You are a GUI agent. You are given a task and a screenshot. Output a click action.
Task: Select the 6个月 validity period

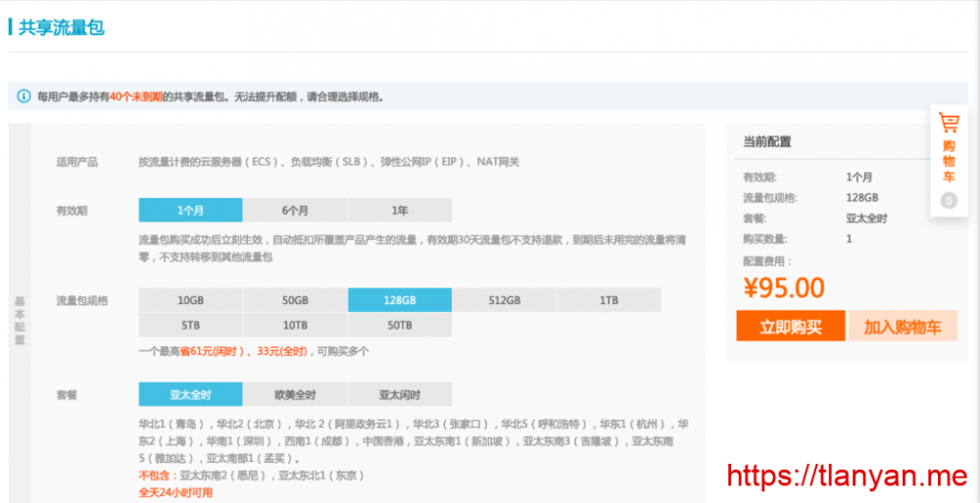295,210
